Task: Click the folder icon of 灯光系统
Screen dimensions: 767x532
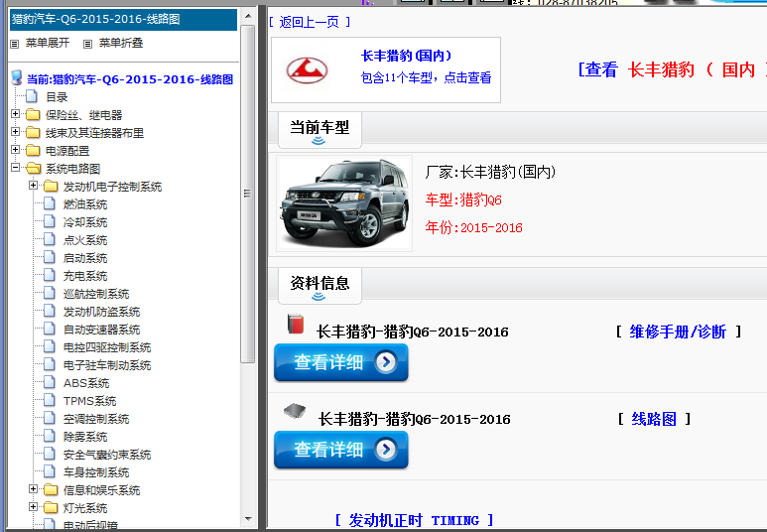Action: [x=51, y=507]
